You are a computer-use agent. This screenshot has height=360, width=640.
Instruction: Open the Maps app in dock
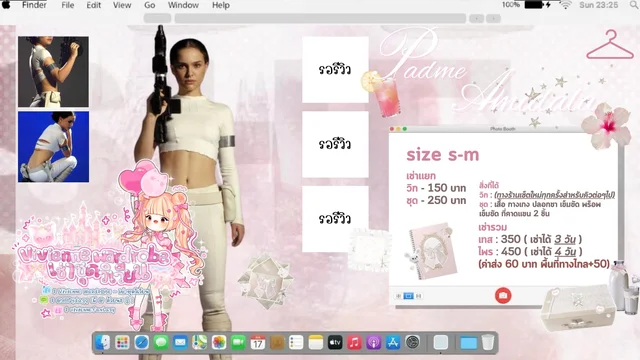[200, 342]
